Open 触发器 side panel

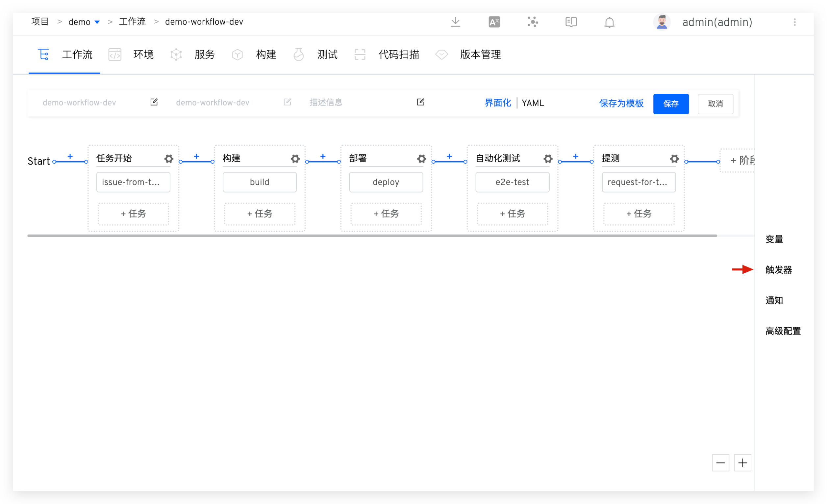[778, 270]
